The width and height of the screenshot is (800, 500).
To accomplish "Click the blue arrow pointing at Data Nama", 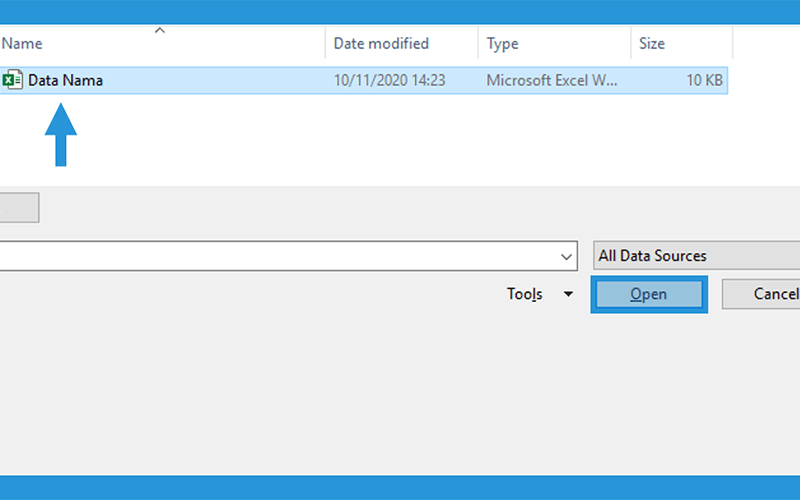I will [x=61, y=135].
